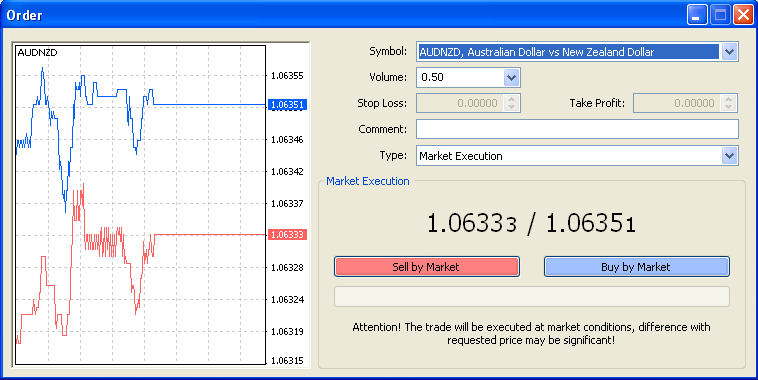
Task: Click the 1.06342 price axis label
Action: (287, 172)
